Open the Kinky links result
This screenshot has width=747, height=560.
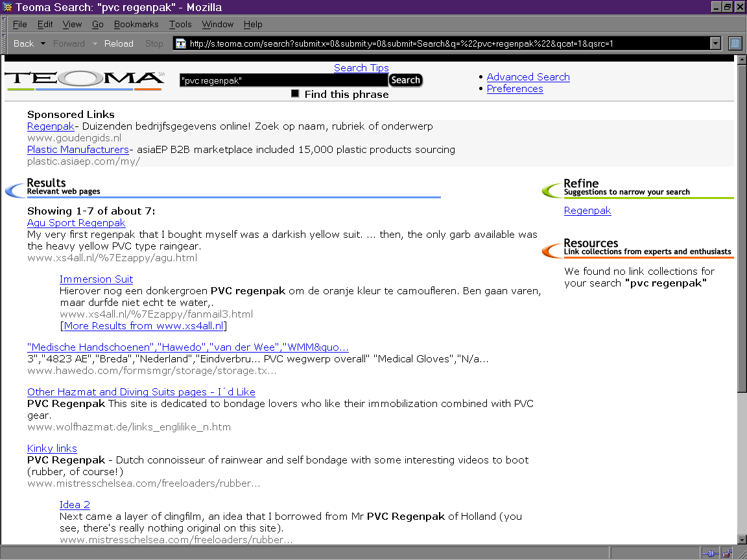52,448
